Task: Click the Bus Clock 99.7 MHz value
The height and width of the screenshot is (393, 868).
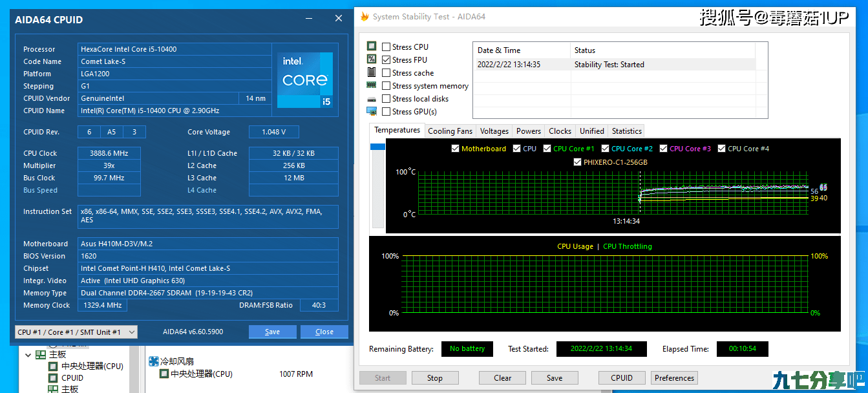Action: click(x=109, y=178)
